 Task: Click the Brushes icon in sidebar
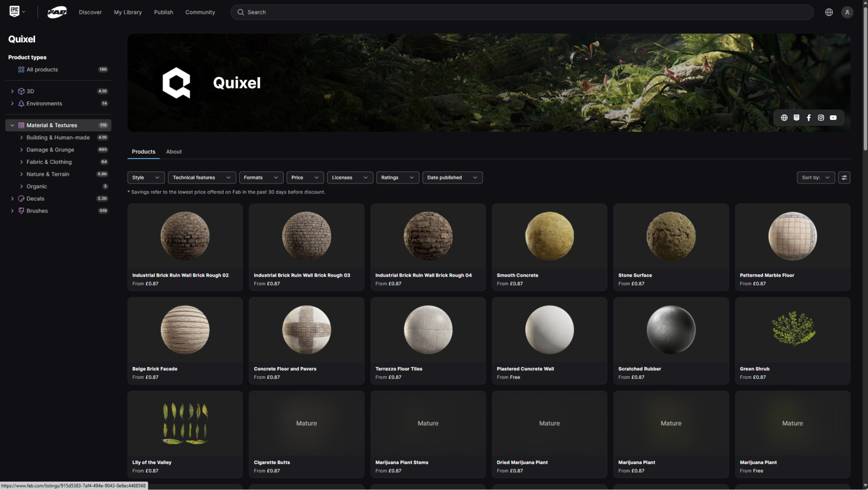21,211
